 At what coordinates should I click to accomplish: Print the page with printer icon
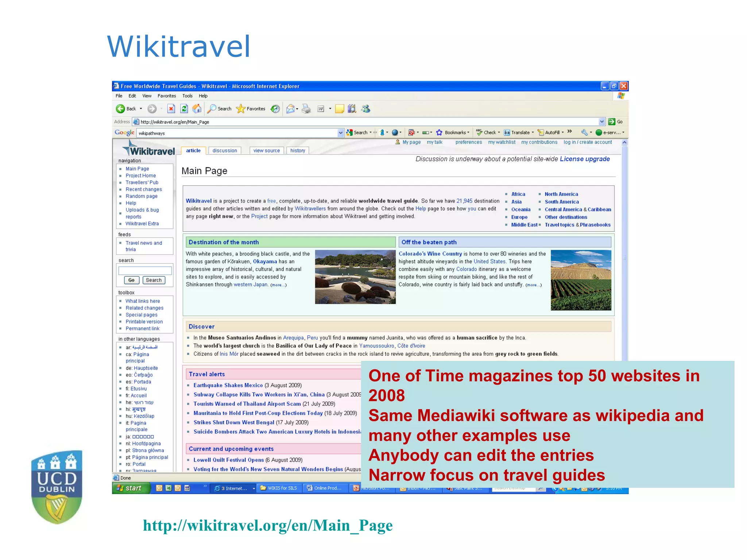[306, 109]
